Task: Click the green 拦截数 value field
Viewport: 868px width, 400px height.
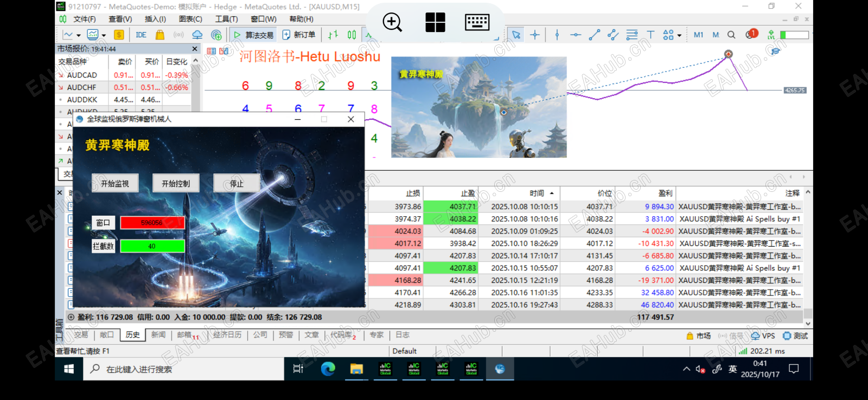Action: click(x=152, y=246)
